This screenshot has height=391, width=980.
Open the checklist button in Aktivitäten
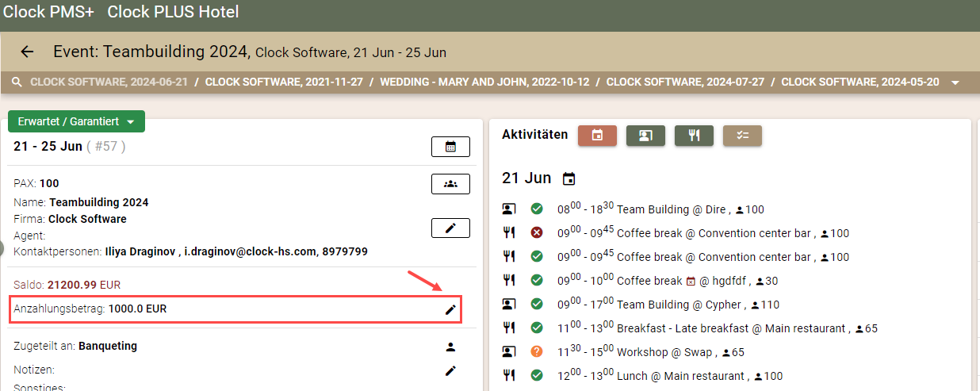(x=742, y=136)
